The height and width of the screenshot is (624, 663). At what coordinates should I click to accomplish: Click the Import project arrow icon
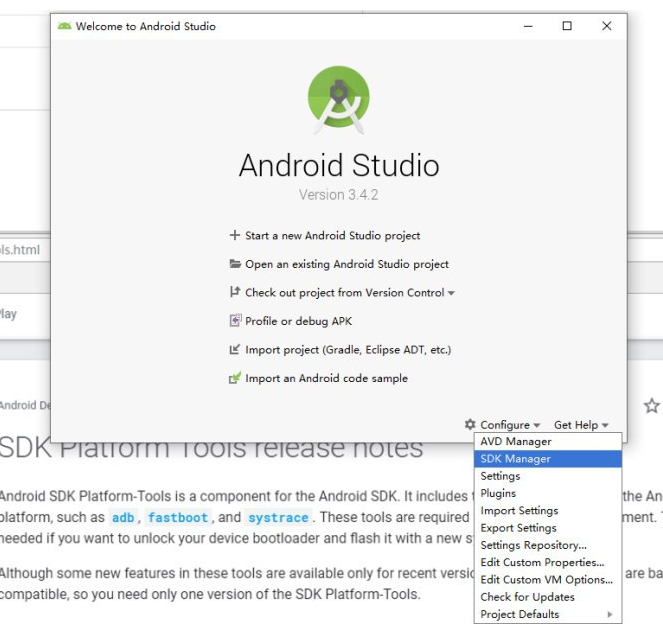[x=235, y=349]
